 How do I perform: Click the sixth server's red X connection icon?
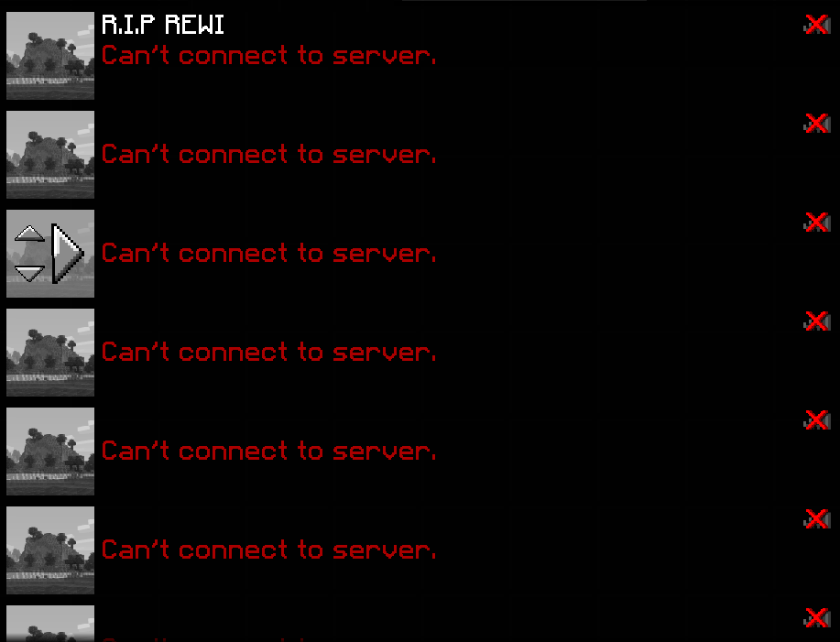point(817,519)
